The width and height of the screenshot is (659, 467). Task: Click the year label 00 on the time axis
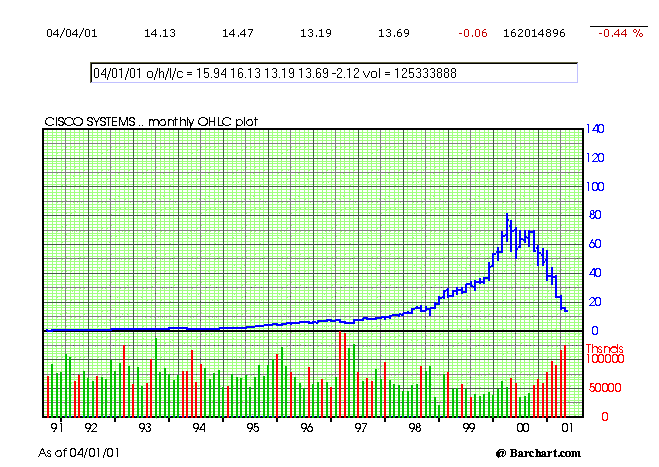[x=522, y=428]
